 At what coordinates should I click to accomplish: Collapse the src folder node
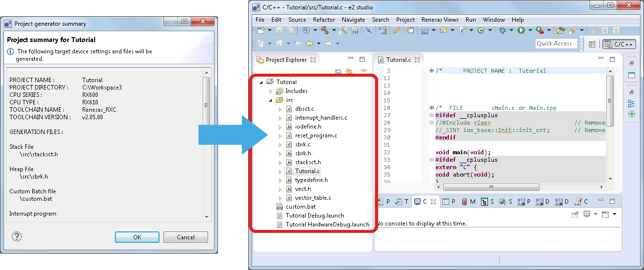(270, 100)
